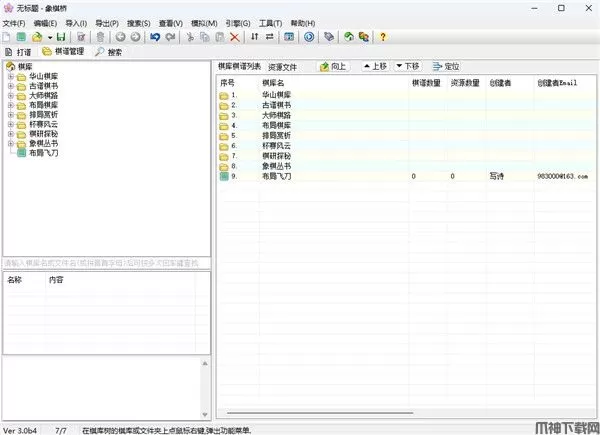
Task: Click the scissors cut icon
Action: [190, 37]
